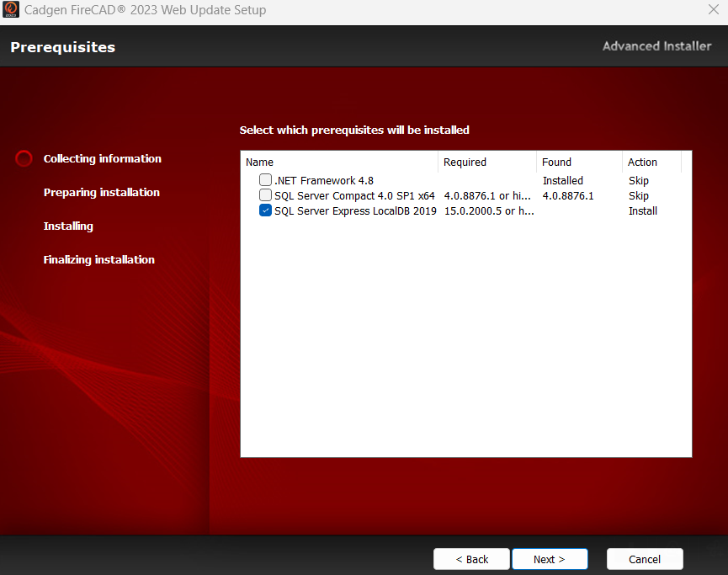Click the found version 4.0.8876.1 cell

[x=568, y=196]
